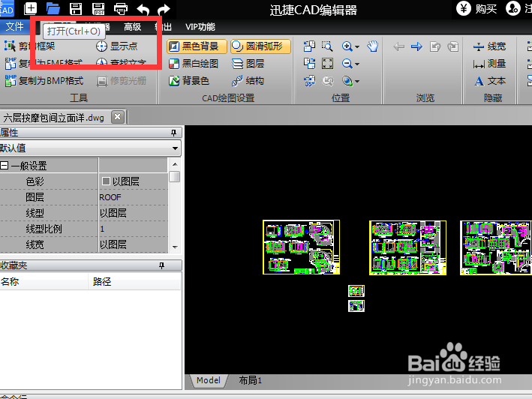Select the 图层 ROOF value cell

tap(134, 197)
